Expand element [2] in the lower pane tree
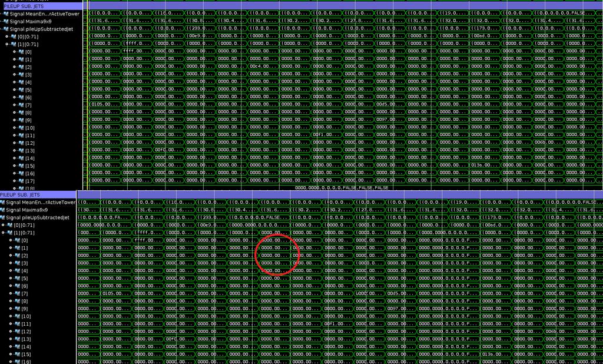Screen dimensions: 603x364 tap(11, 256)
